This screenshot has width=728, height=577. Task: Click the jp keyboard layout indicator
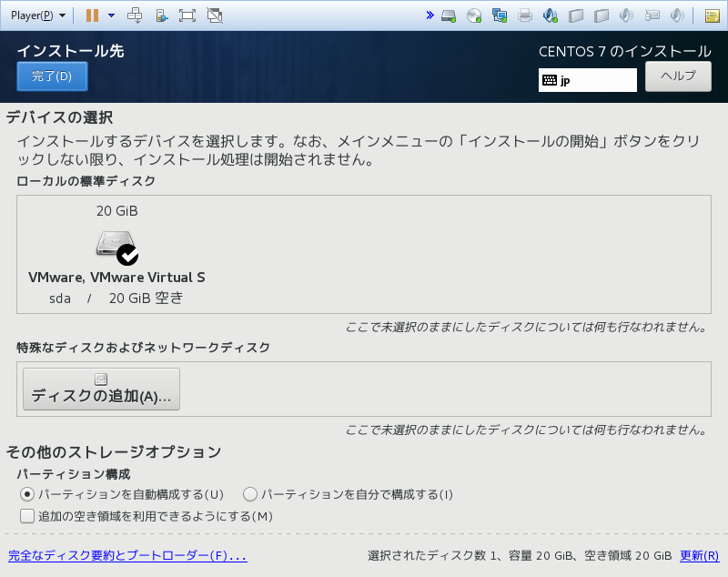coord(587,80)
